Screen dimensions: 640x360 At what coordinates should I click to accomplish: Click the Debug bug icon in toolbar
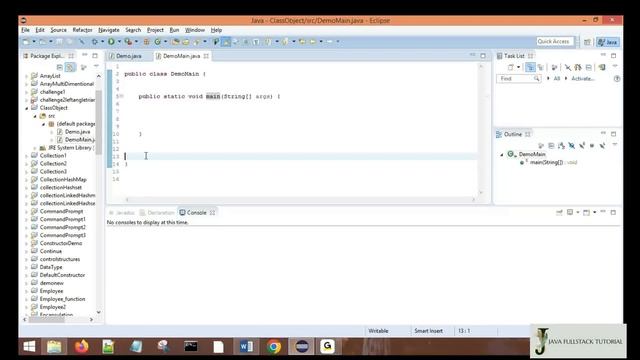[95, 42]
